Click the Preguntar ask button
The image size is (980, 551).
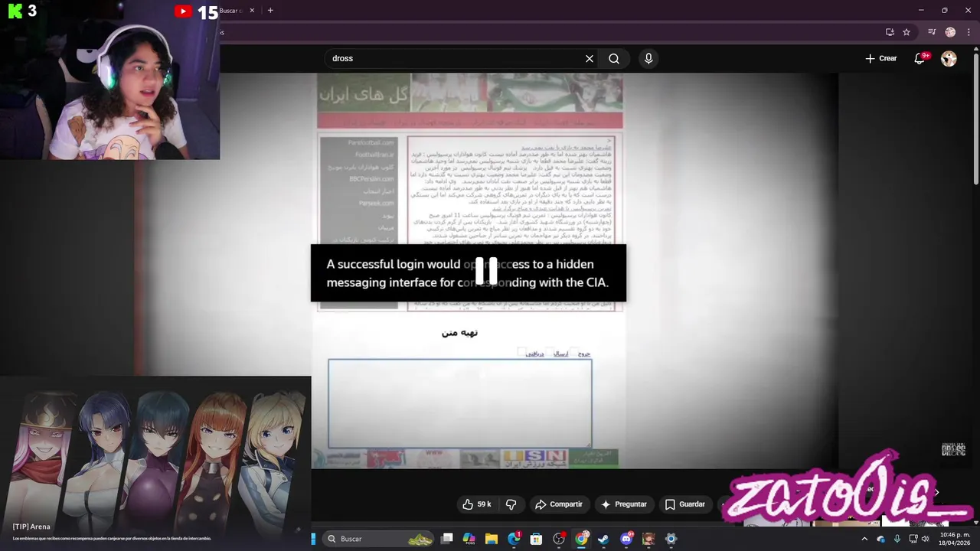(x=624, y=504)
